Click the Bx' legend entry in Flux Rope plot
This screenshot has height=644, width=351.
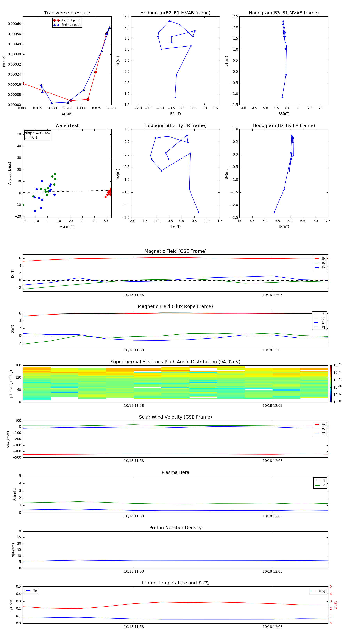[320, 314]
